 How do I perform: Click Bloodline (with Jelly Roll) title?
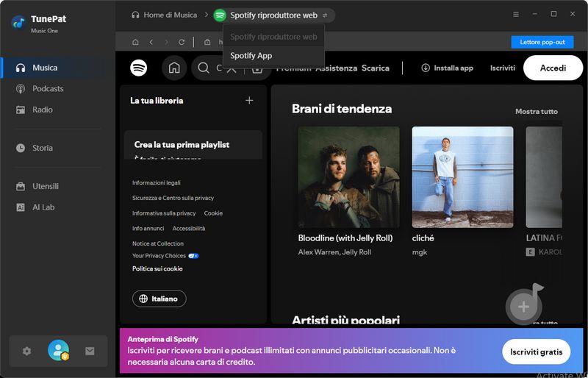pyautogui.click(x=345, y=238)
